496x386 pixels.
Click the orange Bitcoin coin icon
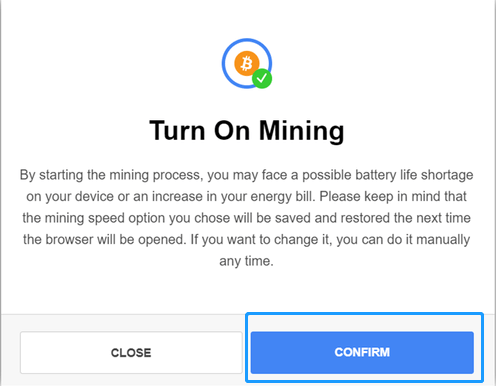(x=247, y=63)
